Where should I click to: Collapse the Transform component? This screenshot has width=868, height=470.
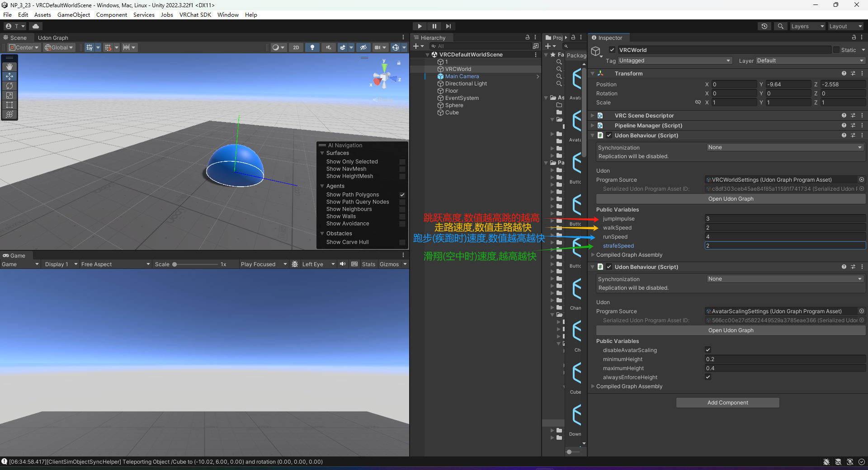(593, 74)
